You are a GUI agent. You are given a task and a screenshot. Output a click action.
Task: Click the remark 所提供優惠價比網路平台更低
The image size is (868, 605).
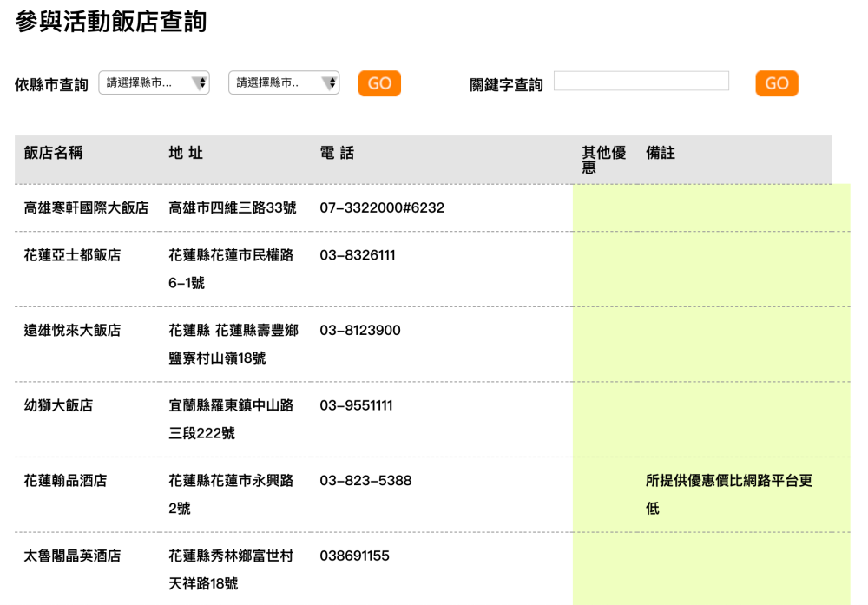click(x=728, y=494)
